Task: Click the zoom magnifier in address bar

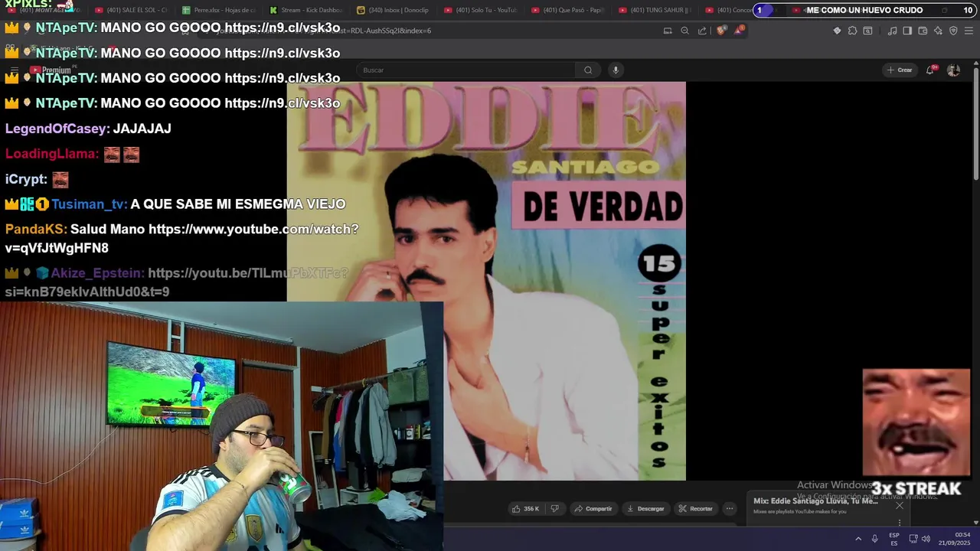Action: (684, 31)
